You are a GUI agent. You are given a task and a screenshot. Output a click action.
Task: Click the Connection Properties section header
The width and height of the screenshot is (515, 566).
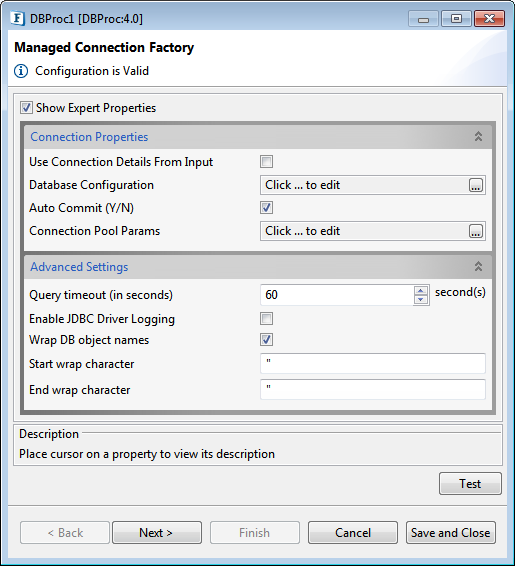(x=258, y=137)
